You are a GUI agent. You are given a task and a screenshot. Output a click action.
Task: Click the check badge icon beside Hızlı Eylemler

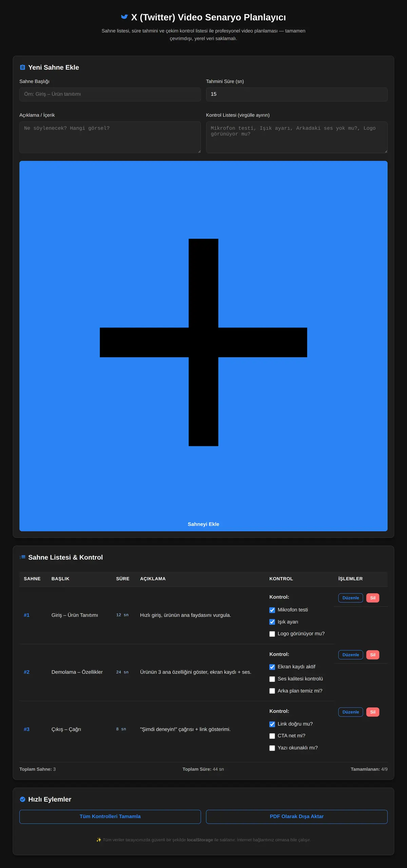click(x=22, y=799)
